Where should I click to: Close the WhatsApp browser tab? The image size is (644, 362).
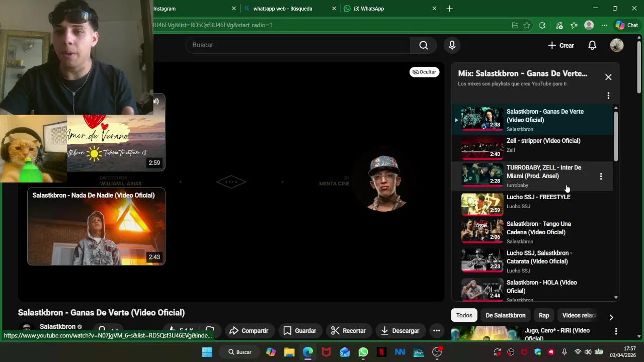(x=434, y=9)
